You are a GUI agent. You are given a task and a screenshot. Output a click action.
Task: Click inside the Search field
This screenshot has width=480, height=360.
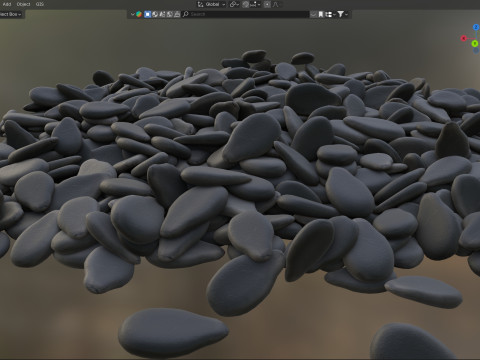[245, 14]
